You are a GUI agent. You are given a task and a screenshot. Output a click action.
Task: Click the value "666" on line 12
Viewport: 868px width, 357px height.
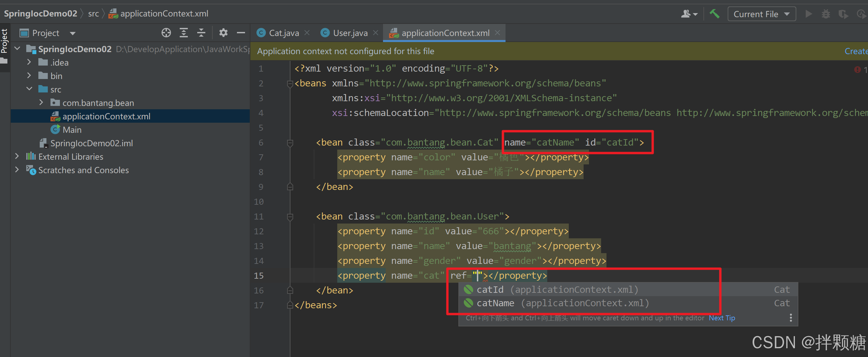[491, 232]
